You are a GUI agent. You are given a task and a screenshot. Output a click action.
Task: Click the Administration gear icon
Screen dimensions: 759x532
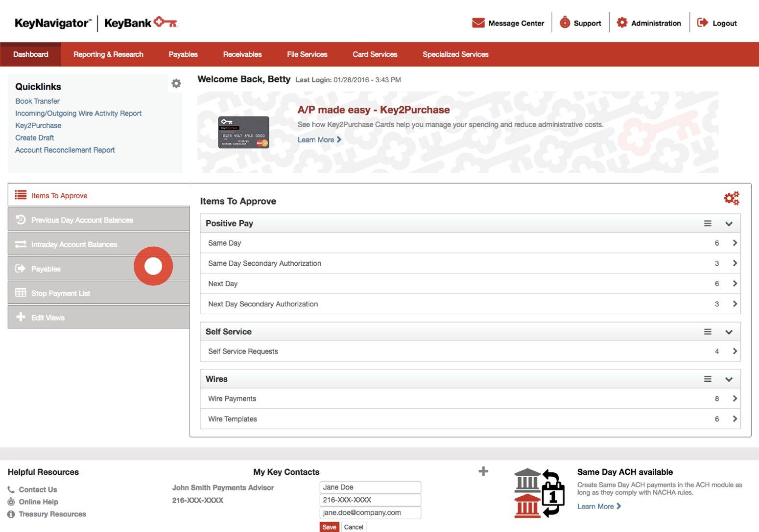(x=622, y=23)
